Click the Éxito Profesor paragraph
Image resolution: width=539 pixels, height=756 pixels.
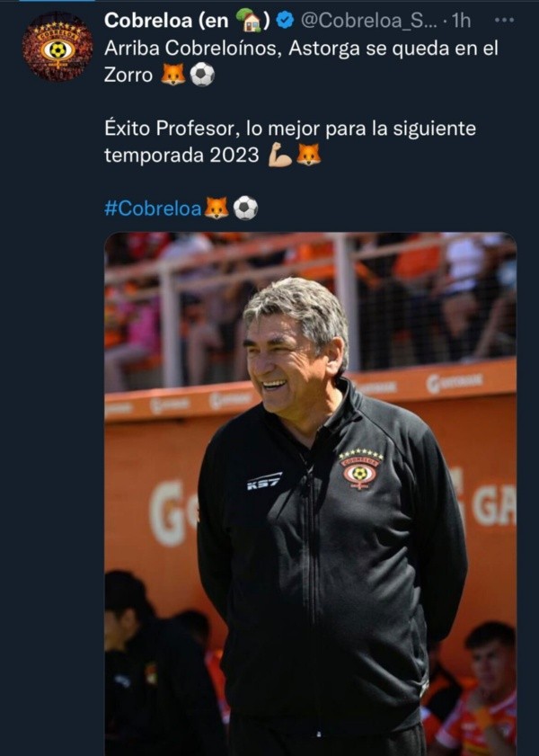coord(290,142)
